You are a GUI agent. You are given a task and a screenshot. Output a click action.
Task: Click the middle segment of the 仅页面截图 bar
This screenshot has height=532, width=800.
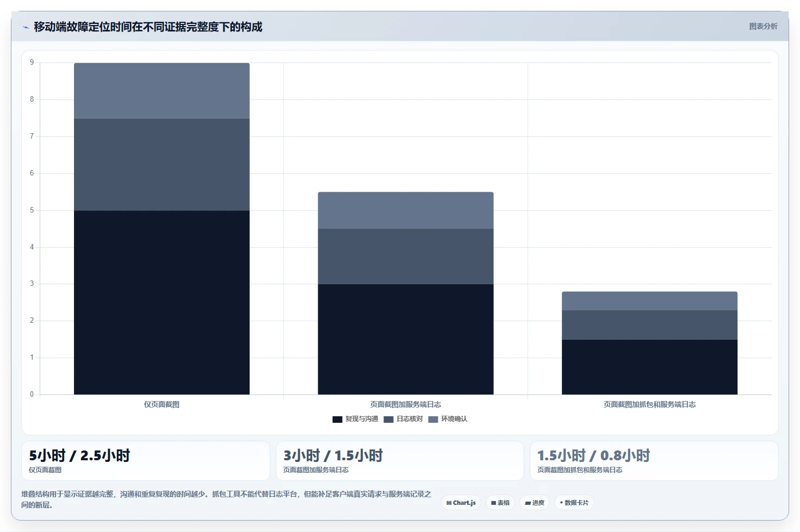(162, 164)
